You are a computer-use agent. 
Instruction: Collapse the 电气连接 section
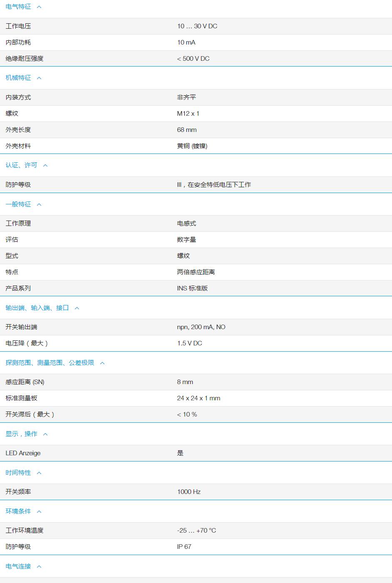(39, 566)
